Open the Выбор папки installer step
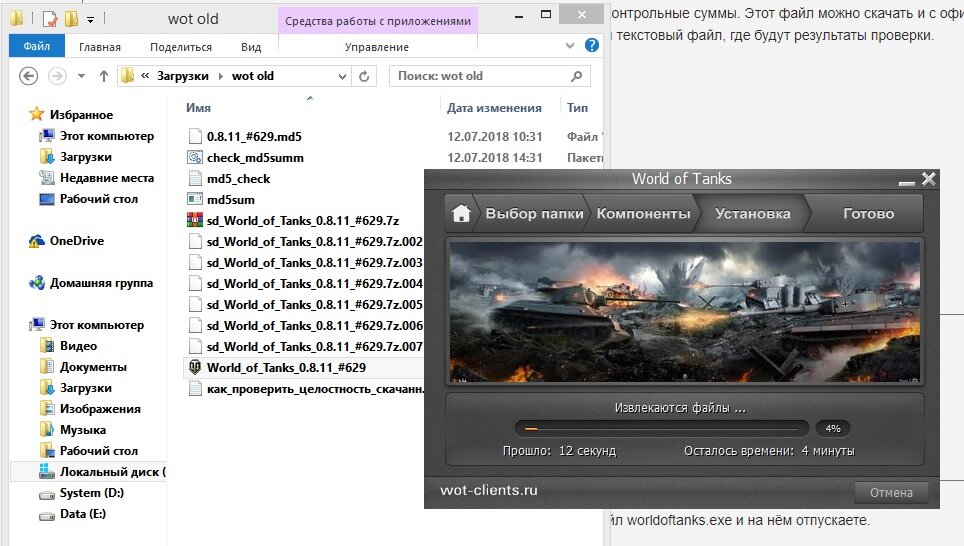The height and width of the screenshot is (546, 964). [x=534, y=213]
